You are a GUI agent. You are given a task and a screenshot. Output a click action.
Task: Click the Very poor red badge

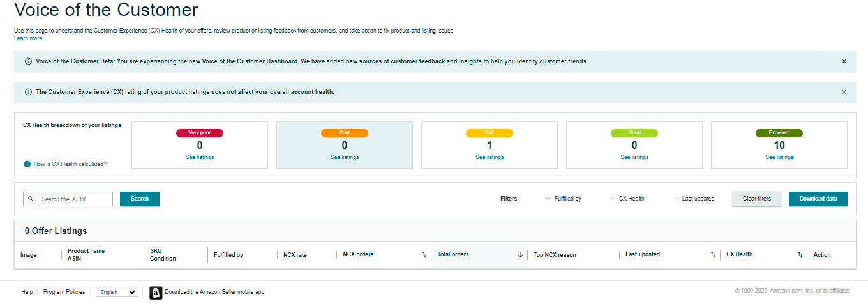[200, 133]
